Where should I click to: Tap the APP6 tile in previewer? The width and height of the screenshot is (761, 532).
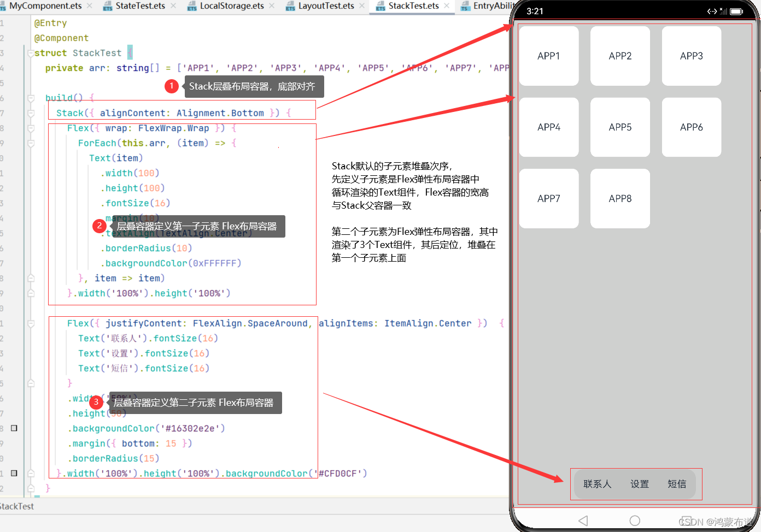click(692, 127)
